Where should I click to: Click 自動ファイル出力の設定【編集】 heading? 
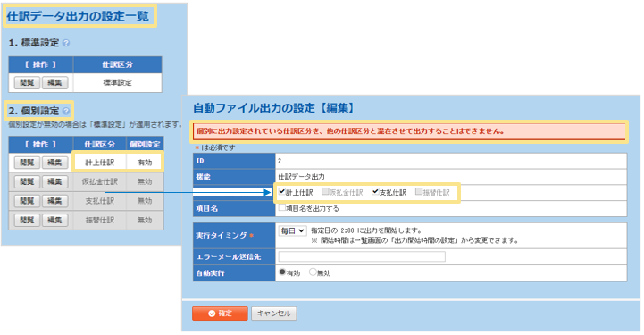(x=274, y=108)
